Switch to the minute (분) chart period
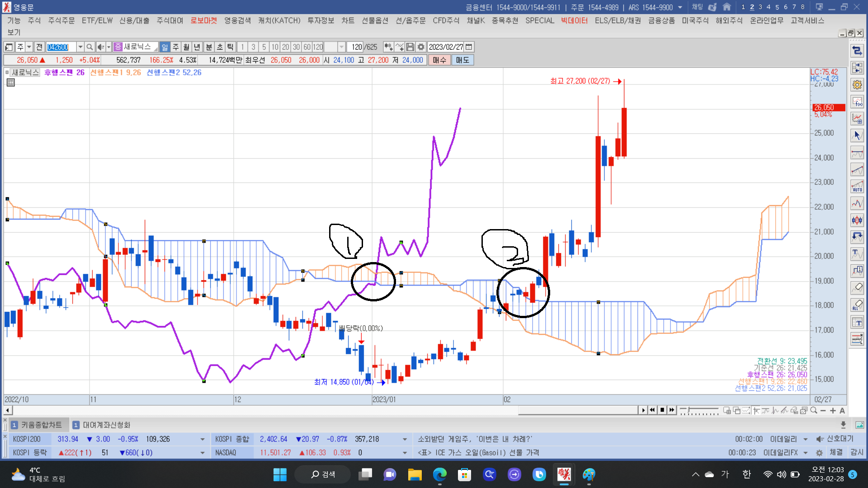This screenshot has width=868, height=488. pyautogui.click(x=209, y=47)
